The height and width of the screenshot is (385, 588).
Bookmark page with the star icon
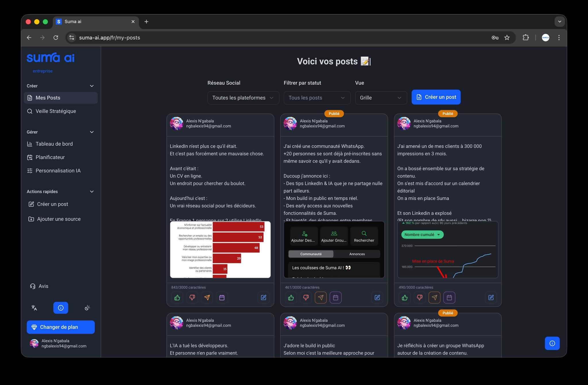(507, 38)
